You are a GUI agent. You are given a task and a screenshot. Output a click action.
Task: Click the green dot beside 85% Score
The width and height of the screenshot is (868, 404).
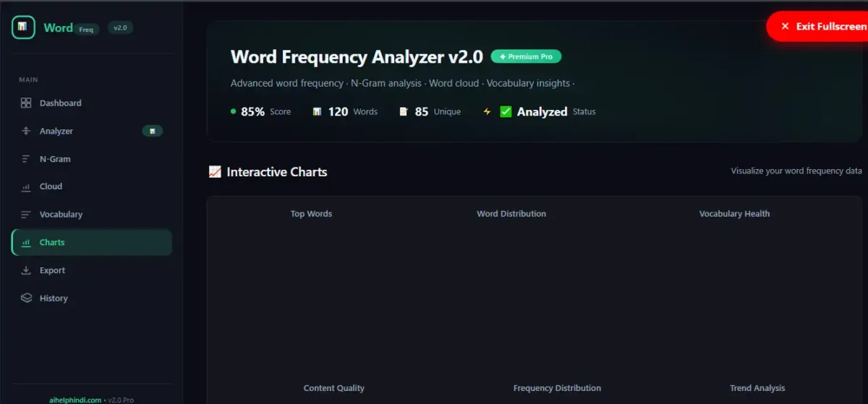[233, 112]
